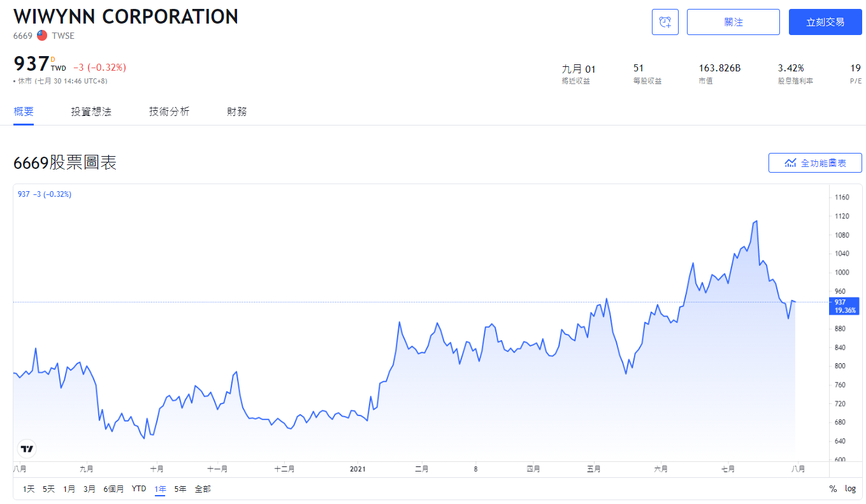Click the 九月 label on time axis

[x=87, y=469]
